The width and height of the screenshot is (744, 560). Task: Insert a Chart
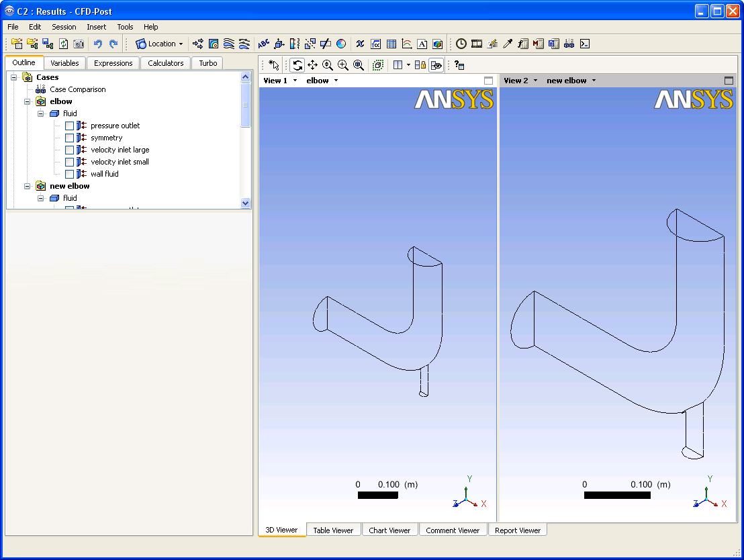pos(407,44)
